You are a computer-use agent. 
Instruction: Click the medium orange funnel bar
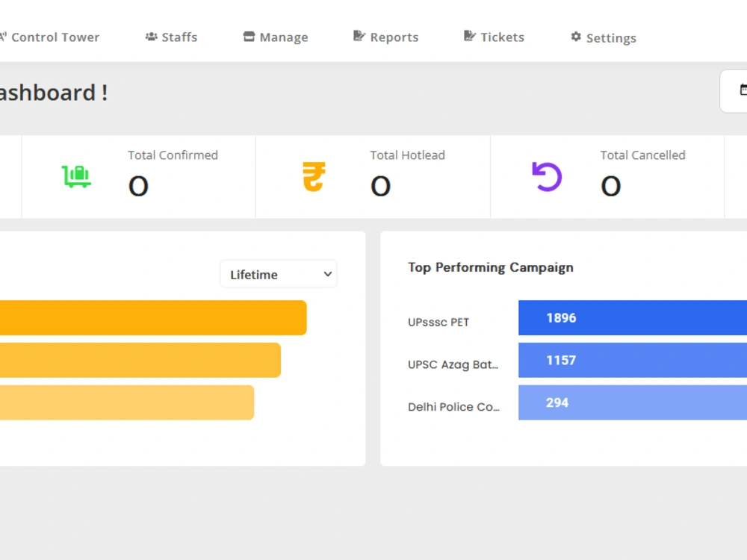[140, 360]
